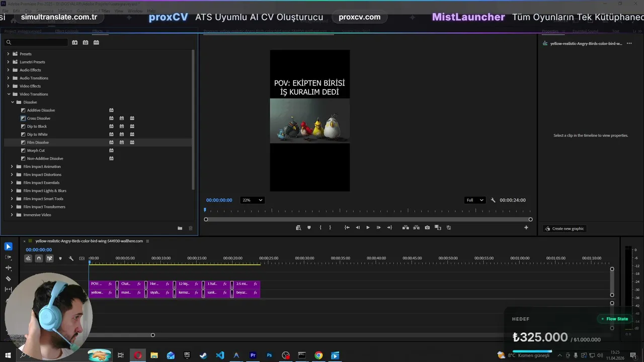
Task: Play the sequence in Program monitor
Action: click(x=368, y=228)
